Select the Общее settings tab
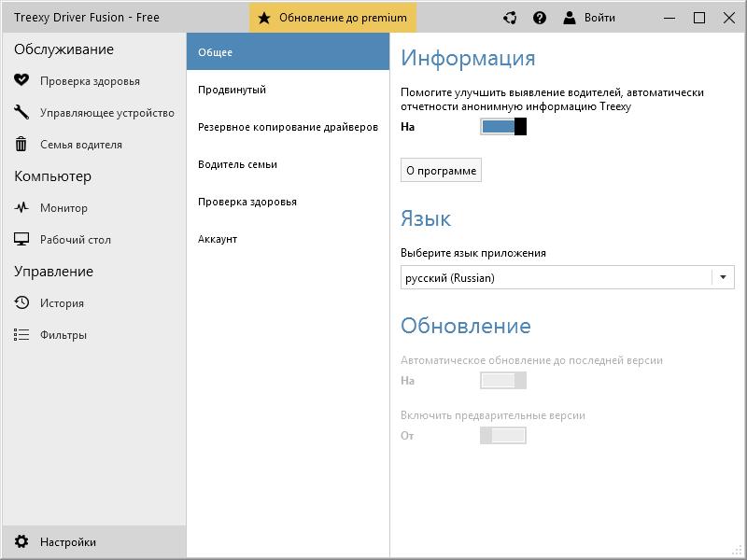747x560 pixels. (x=288, y=52)
